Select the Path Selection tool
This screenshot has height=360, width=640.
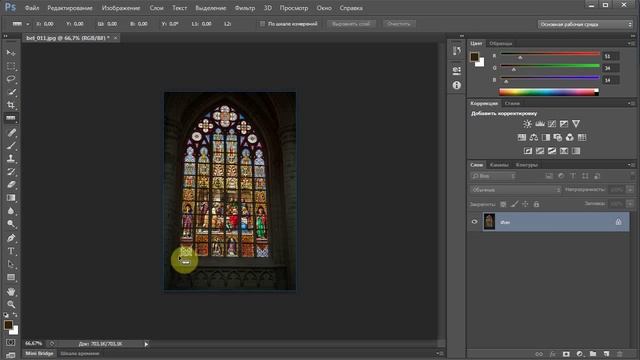tap(11, 264)
